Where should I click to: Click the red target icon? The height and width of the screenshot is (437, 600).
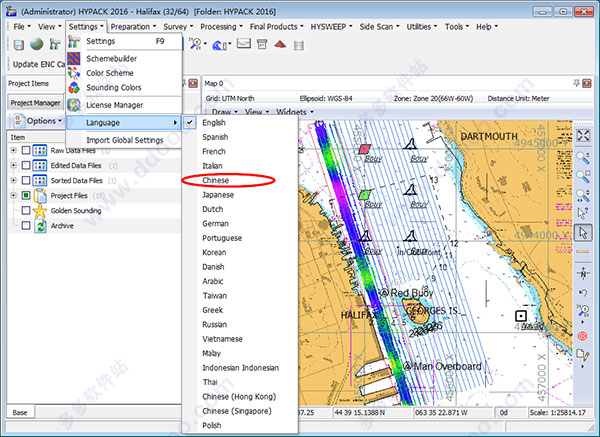pos(582,336)
